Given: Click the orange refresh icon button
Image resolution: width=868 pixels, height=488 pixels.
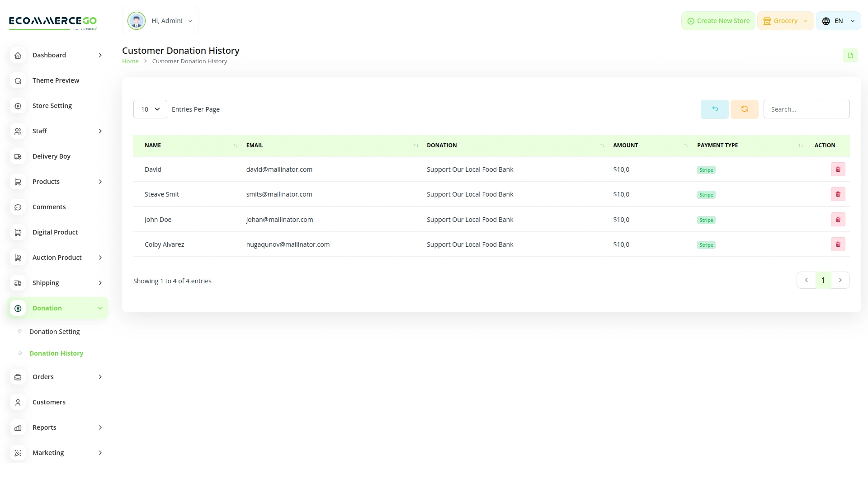Looking at the screenshot, I should tap(744, 109).
